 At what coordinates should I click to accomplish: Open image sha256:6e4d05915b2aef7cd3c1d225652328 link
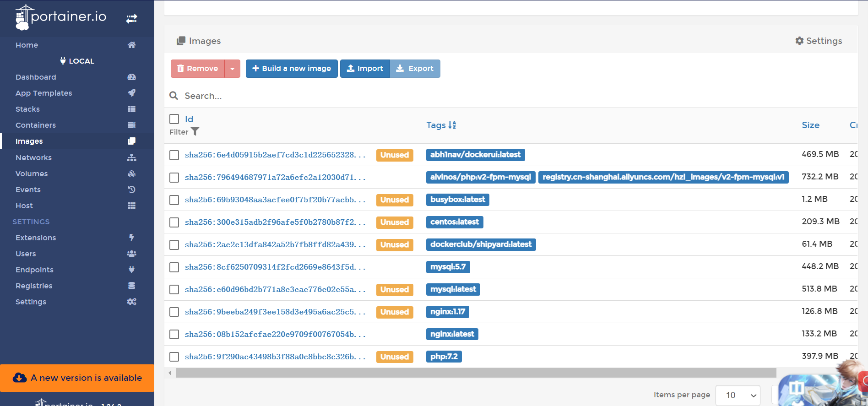(275, 155)
